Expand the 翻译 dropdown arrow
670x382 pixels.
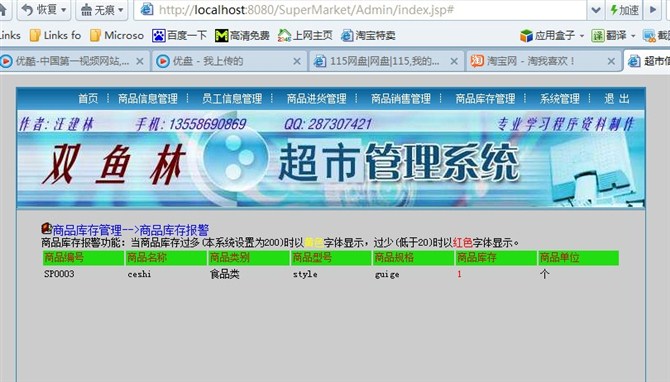coord(633,35)
